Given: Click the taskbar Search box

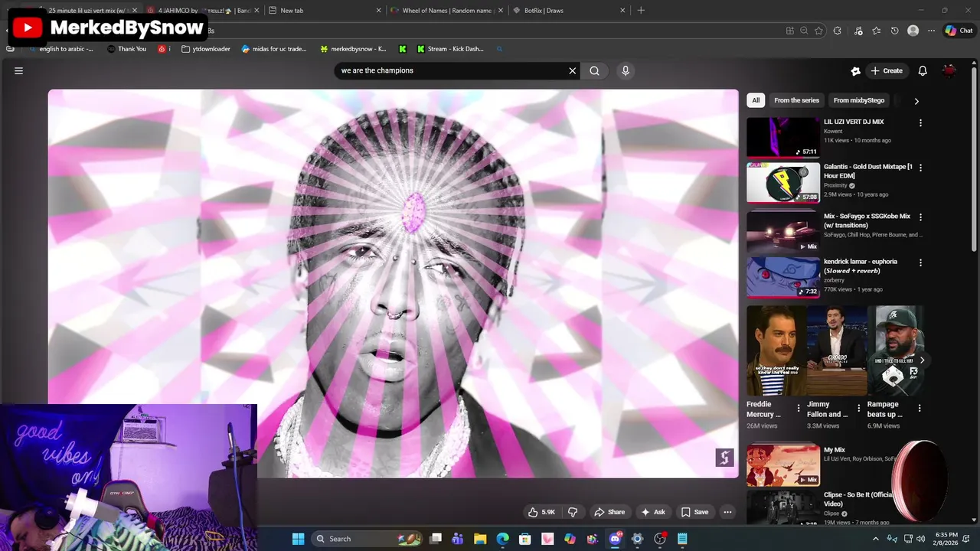Looking at the screenshot, I should [367, 539].
